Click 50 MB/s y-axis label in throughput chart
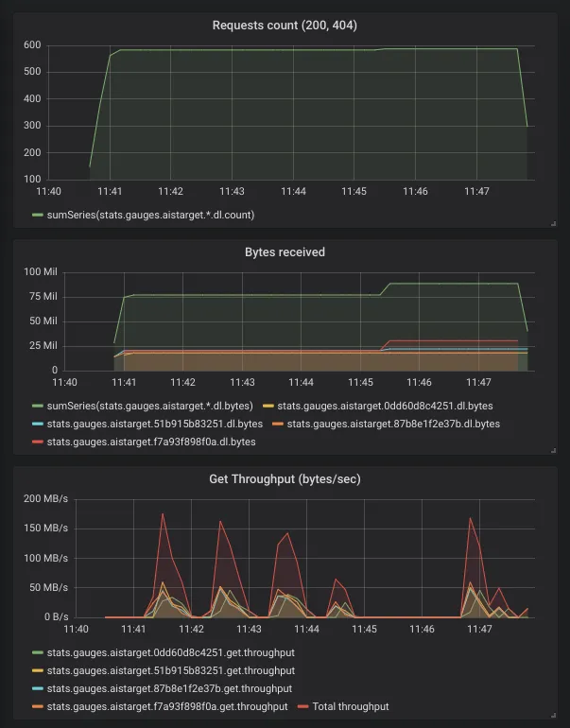Screen dimensions: 570x728 [48, 587]
